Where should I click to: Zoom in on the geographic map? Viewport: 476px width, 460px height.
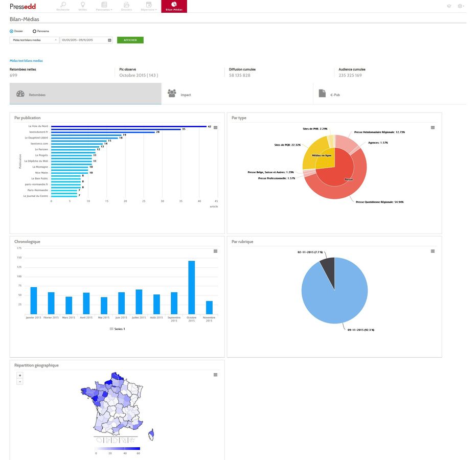[x=20, y=375]
